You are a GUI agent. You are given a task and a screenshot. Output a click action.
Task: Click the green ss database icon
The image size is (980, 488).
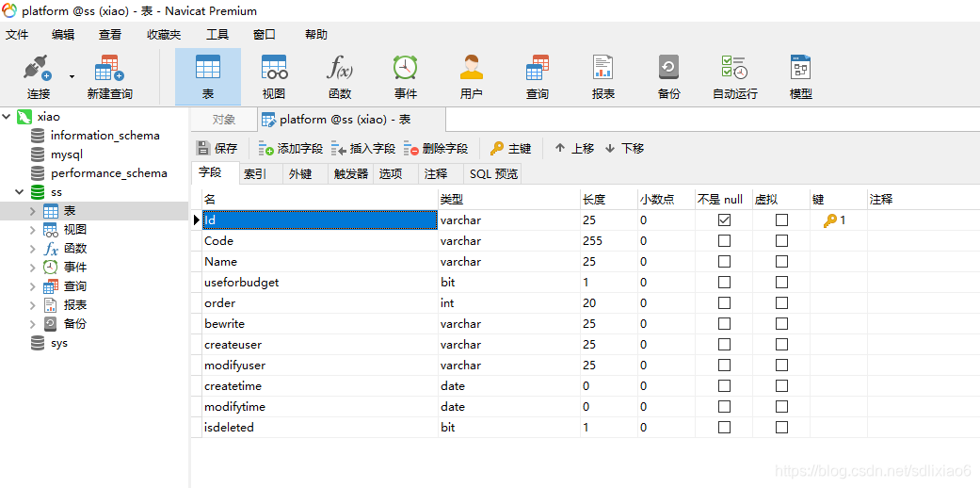[38, 192]
